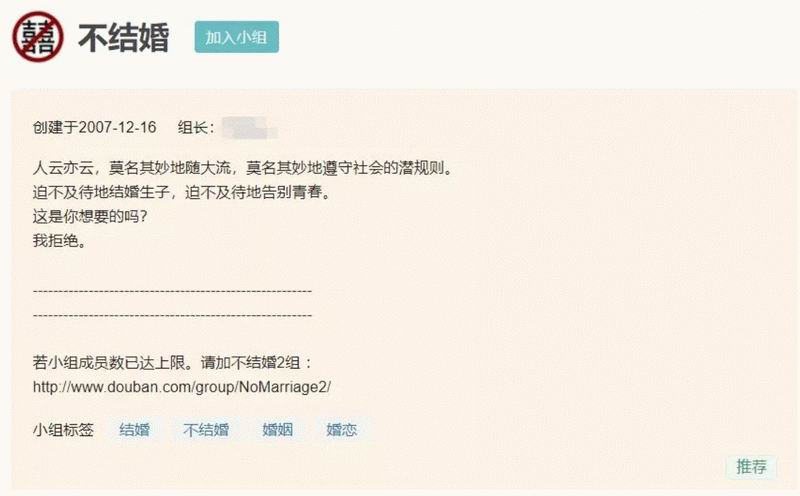Screen dimensions: 800x496
Task: Join the group via 加入小组 button
Action: click(x=236, y=37)
